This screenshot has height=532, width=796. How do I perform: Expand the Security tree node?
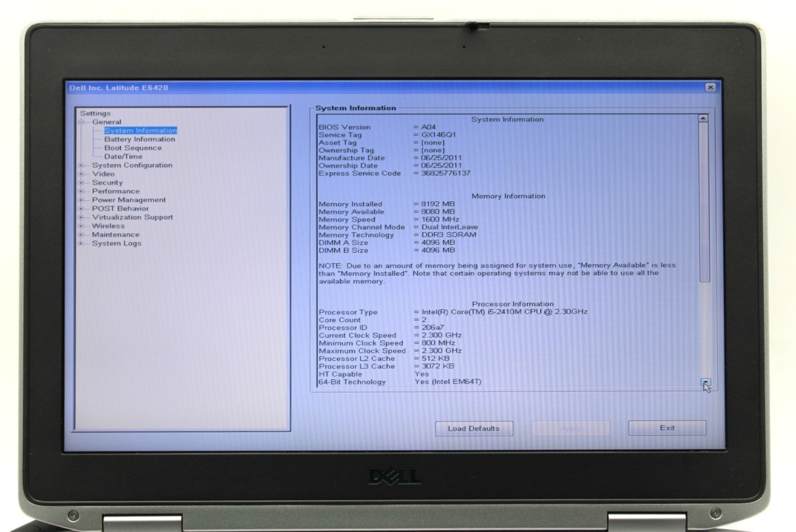(x=82, y=183)
